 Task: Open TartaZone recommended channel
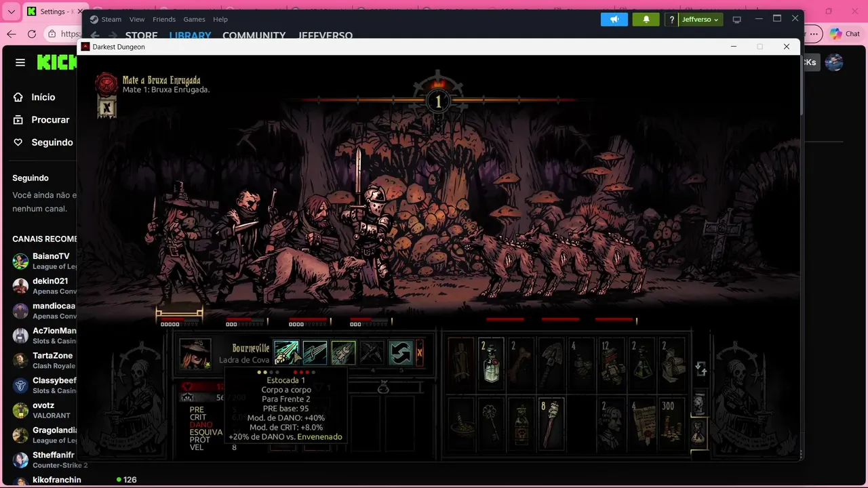point(44,360)
